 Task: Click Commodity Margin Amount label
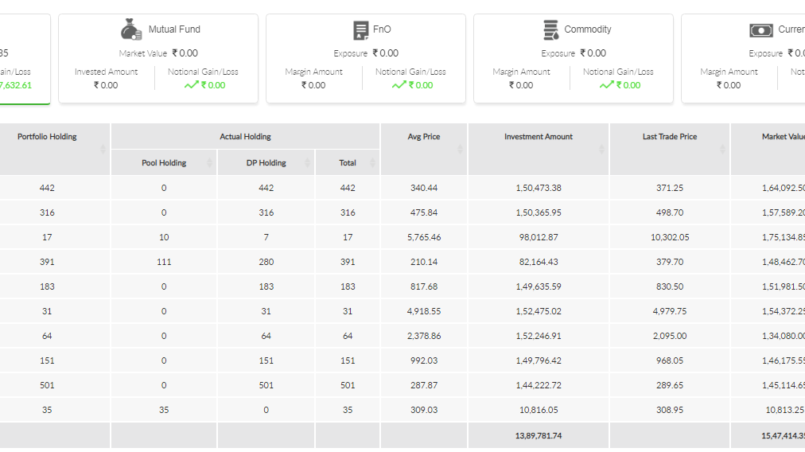point(521,72)
